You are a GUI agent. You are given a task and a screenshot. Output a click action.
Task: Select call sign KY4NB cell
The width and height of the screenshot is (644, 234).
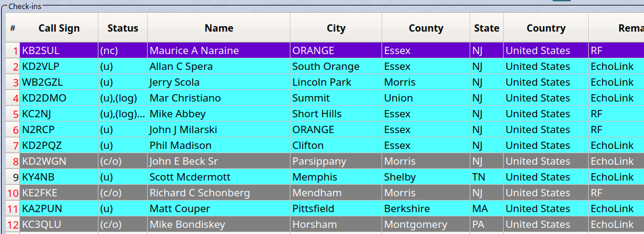click(59, 177)
